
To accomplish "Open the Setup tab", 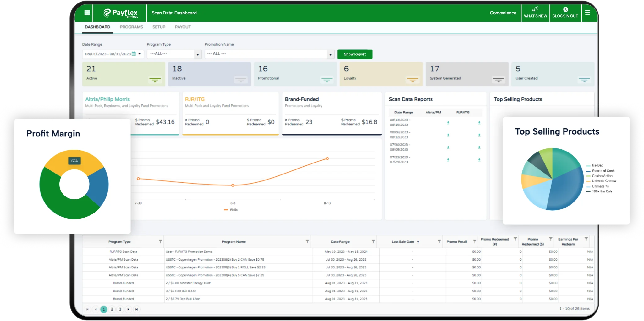I will click(x=159, y=27).
